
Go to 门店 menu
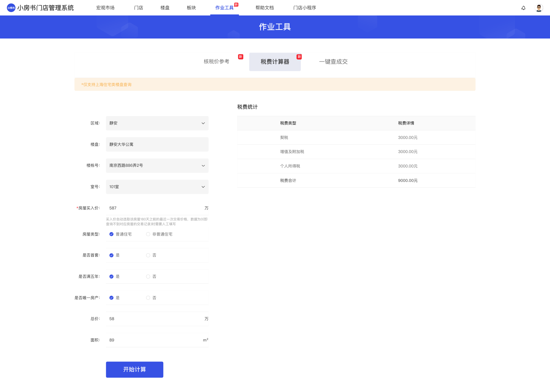click(x=139, y=8)
